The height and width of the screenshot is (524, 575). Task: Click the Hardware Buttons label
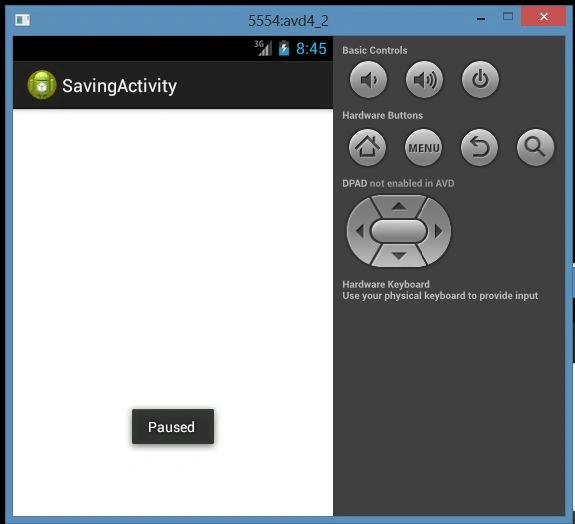(x=382, y=116)
